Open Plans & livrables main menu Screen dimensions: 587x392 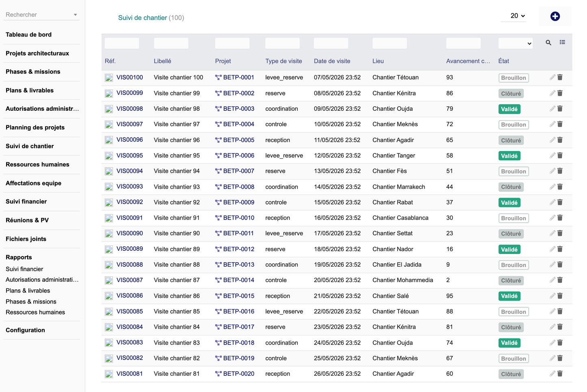(30, 90)
